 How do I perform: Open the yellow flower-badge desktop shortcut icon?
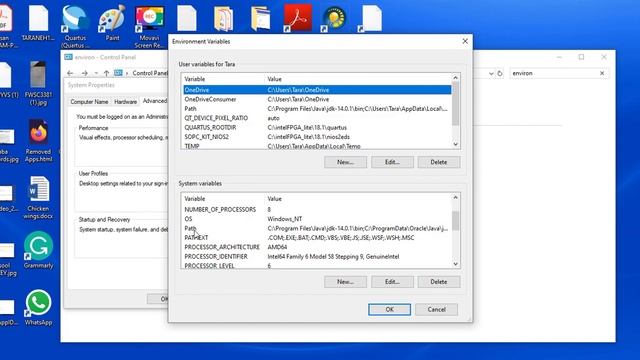pos(334,19)
